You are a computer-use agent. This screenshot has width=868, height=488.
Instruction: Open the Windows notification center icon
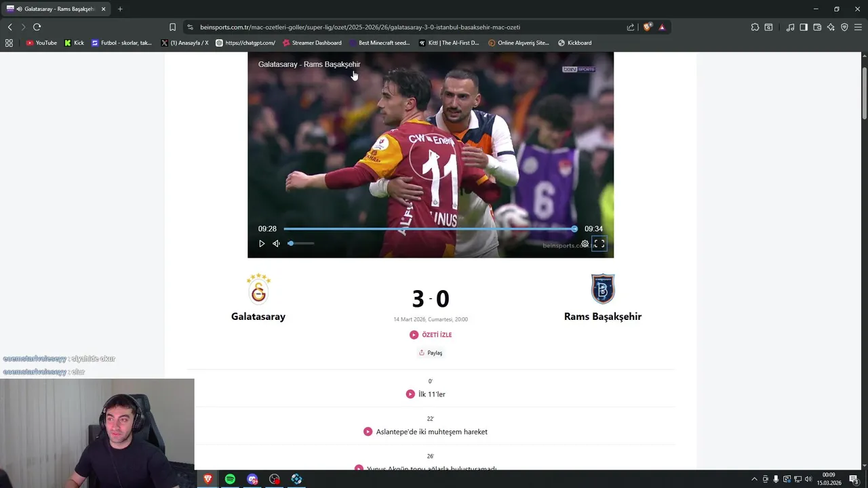(854, 479)
